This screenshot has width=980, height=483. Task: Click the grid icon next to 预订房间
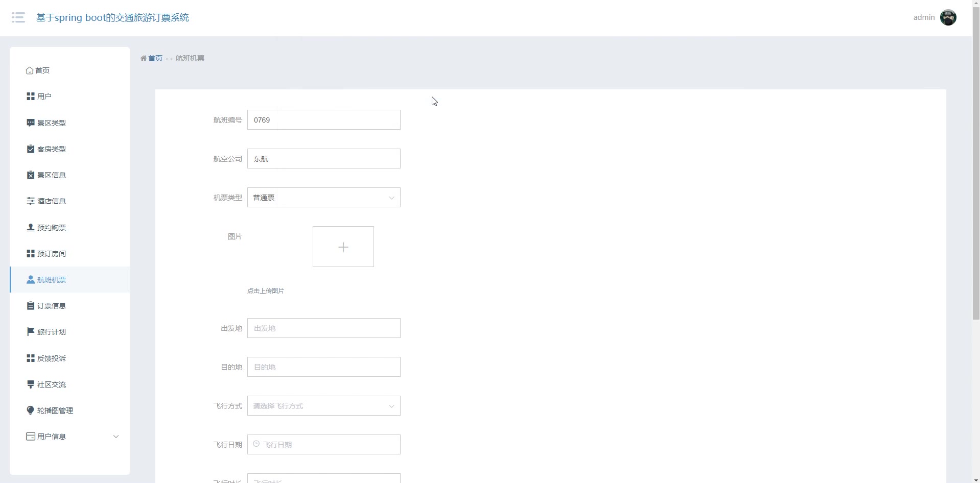31,253
